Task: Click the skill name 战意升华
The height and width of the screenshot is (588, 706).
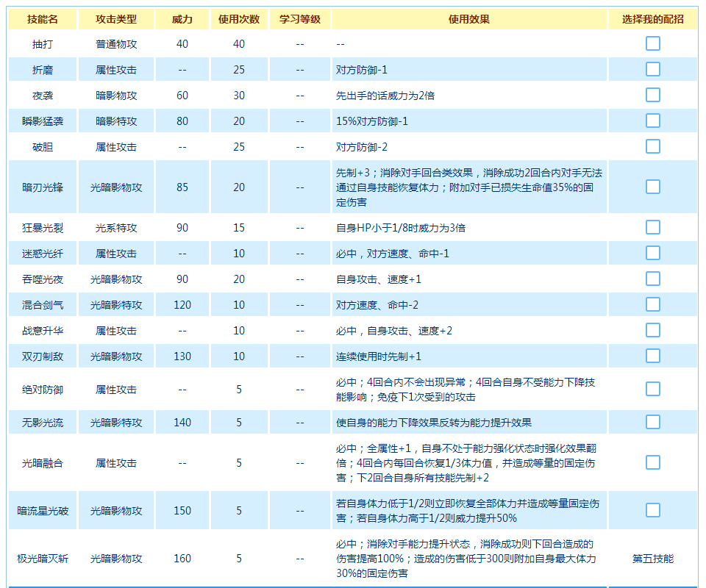Action: (43, 331)
